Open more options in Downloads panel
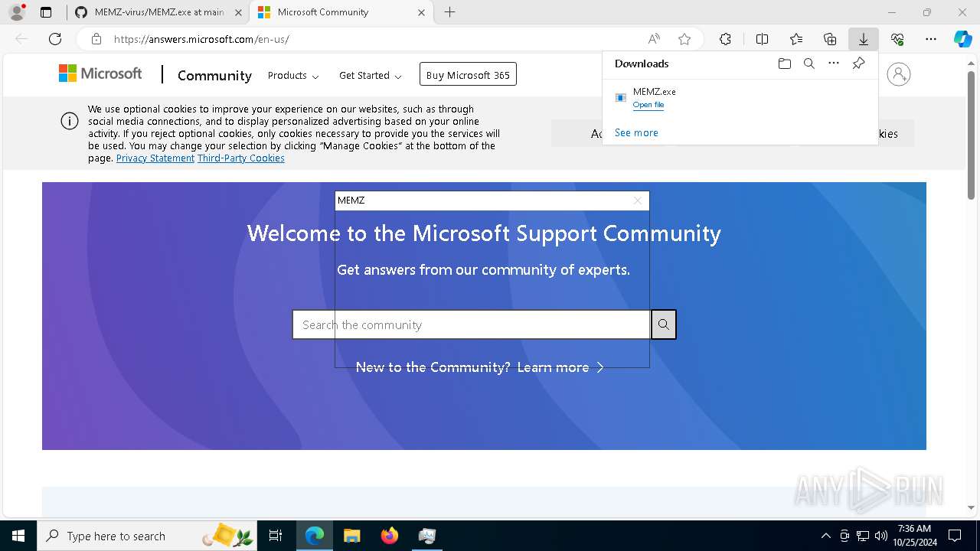Image resolution: width=980 pixels, height=551 pixels. pos(834,64)
